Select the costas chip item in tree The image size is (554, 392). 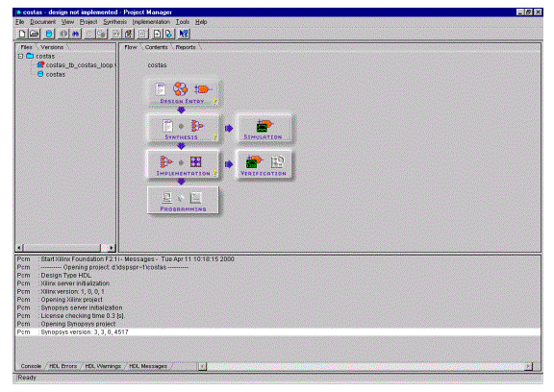click(52, 74)
